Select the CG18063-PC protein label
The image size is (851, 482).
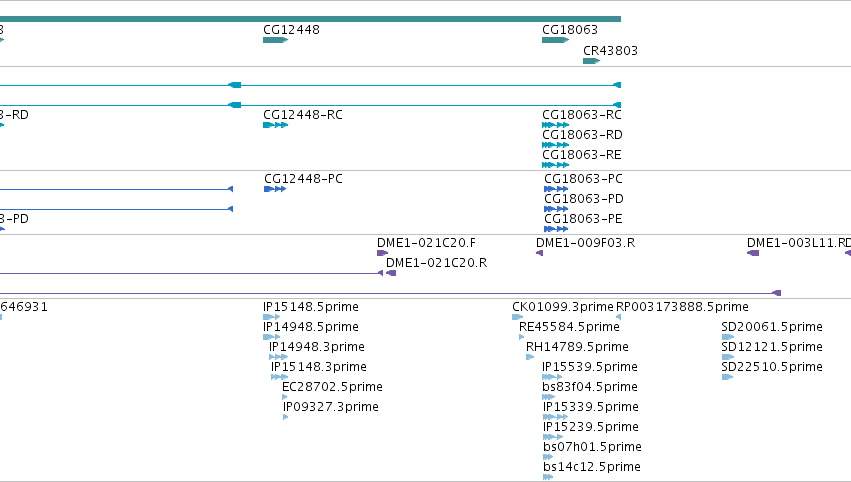point(583,179)
